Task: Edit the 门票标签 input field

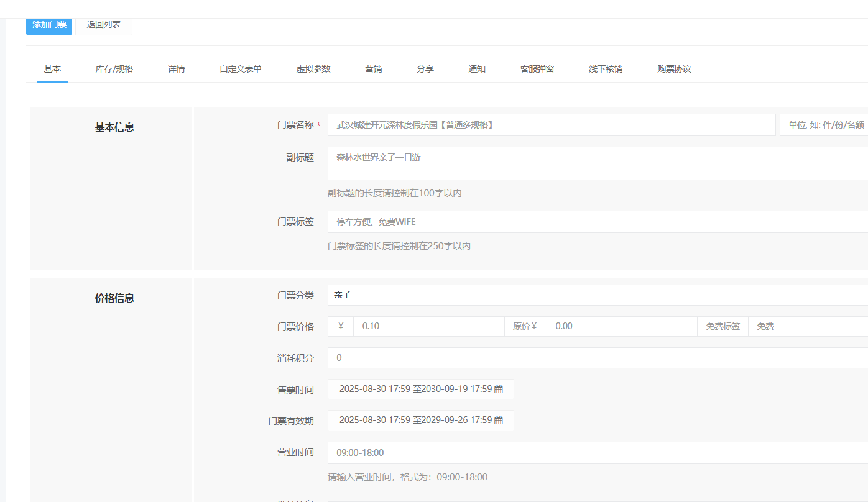Action: click(597, 222)
